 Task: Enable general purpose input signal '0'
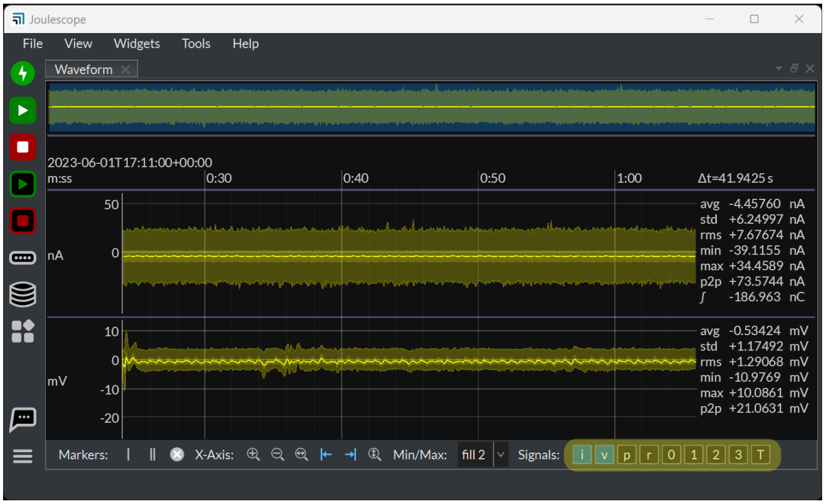pyautogui.click(x=671, y=455)
